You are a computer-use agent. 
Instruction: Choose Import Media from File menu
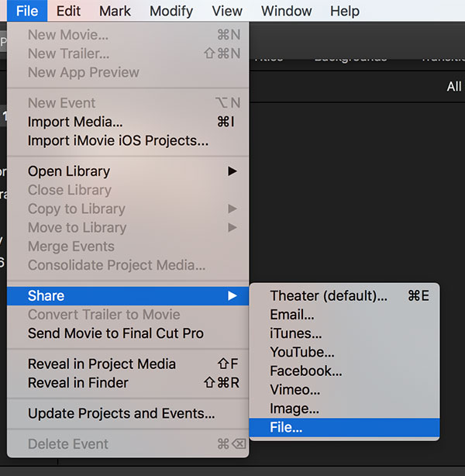[x=75, y=122]
